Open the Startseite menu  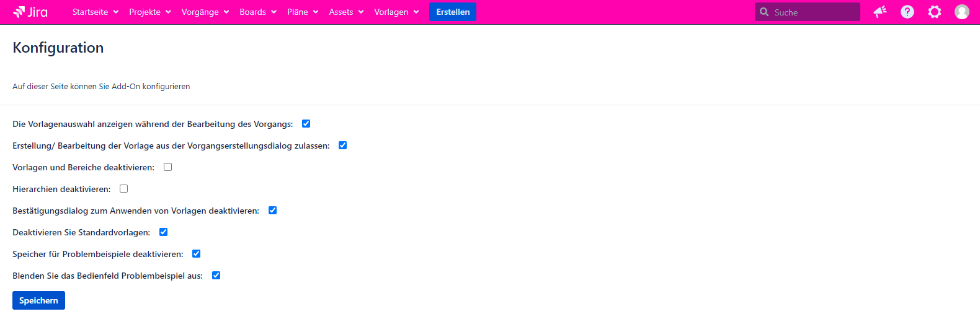tap(95, 12)
